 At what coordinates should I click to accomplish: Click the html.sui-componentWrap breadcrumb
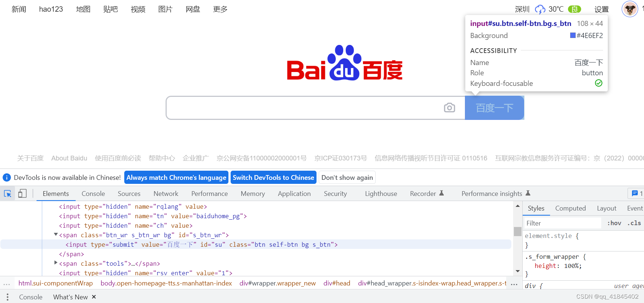pyautogui.click(x=56, y=283)
